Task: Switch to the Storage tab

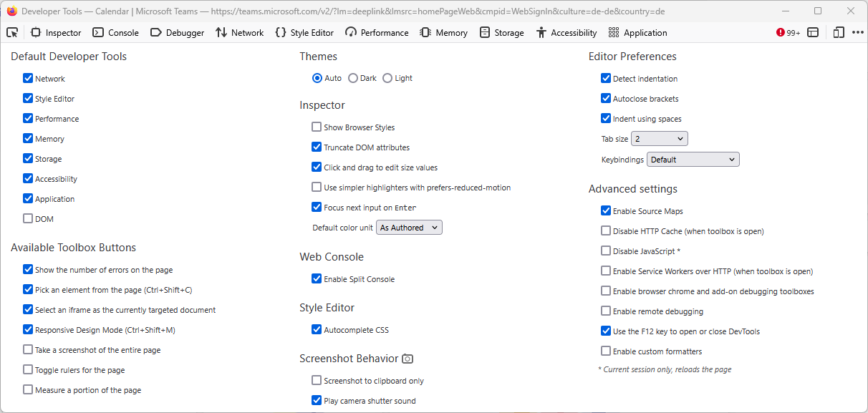Action: 501,32
